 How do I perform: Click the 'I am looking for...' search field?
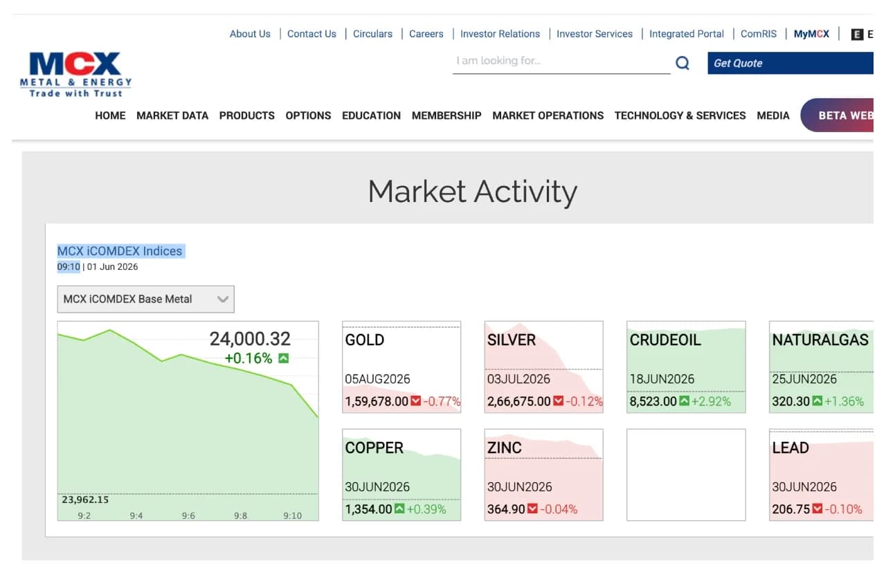(x=561, y=62)
